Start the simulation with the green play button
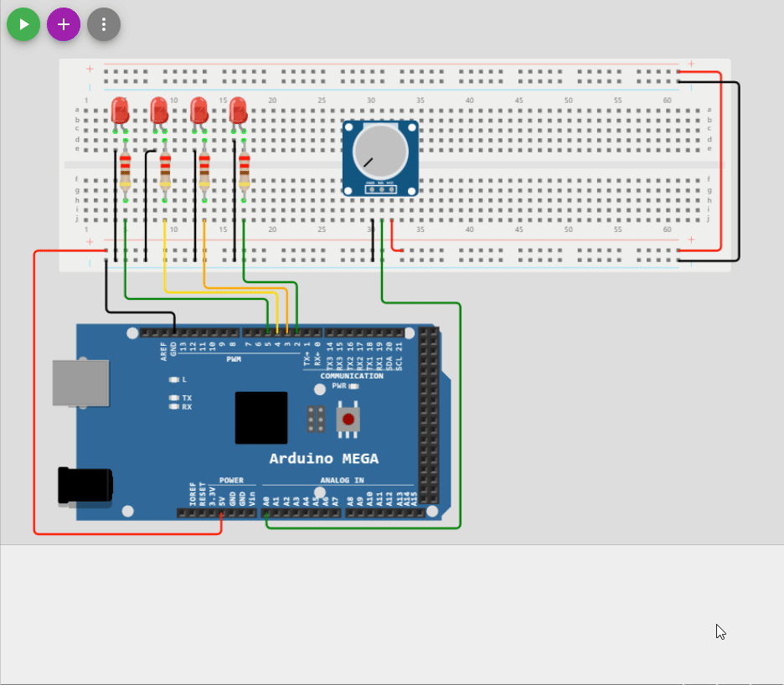 pos(23,24)
